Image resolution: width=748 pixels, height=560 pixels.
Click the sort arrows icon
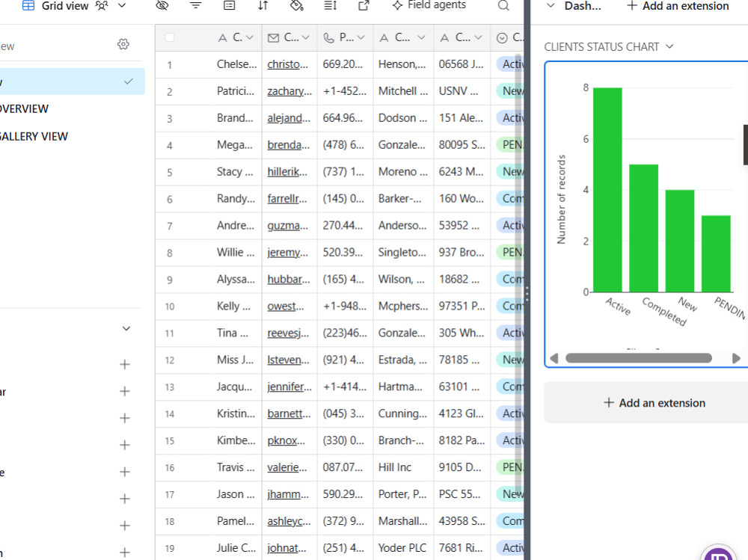point(263,6)
